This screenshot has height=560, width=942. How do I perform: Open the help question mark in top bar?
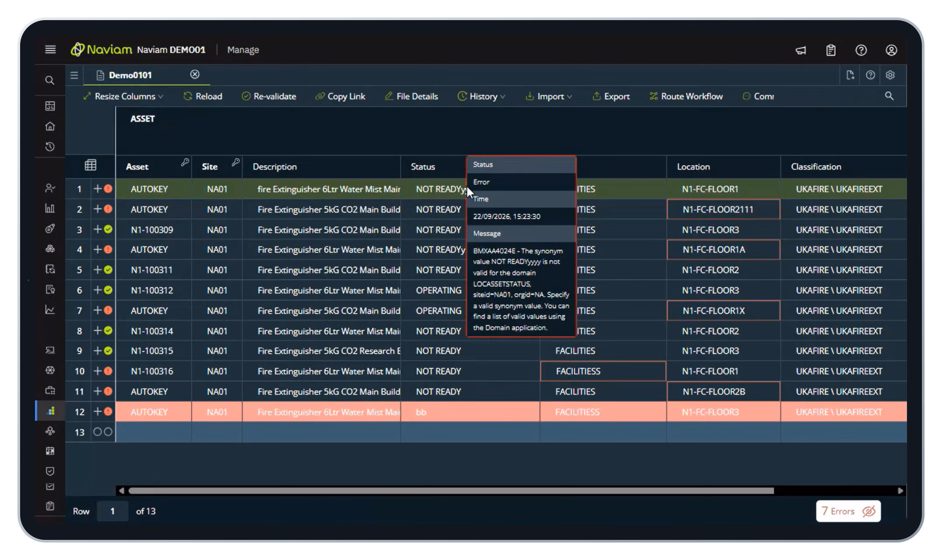861,50
